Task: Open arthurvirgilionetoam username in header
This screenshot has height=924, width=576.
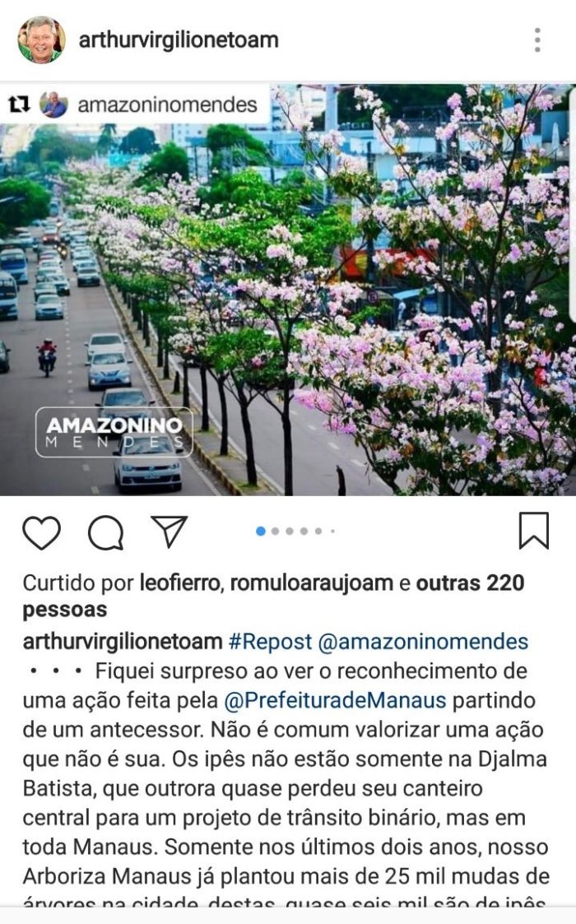Action: (x=179, y=40)
